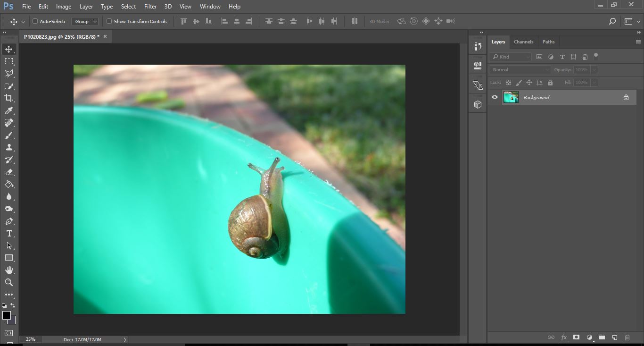Switch to the Channels tab
Screen dimensions: 644x346
coord(523,42)
